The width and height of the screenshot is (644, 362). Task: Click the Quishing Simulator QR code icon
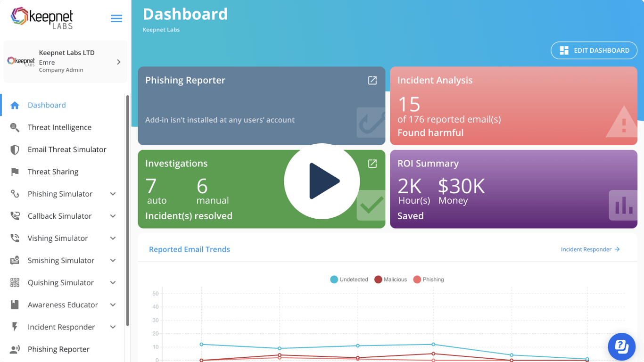pos(15,282)
